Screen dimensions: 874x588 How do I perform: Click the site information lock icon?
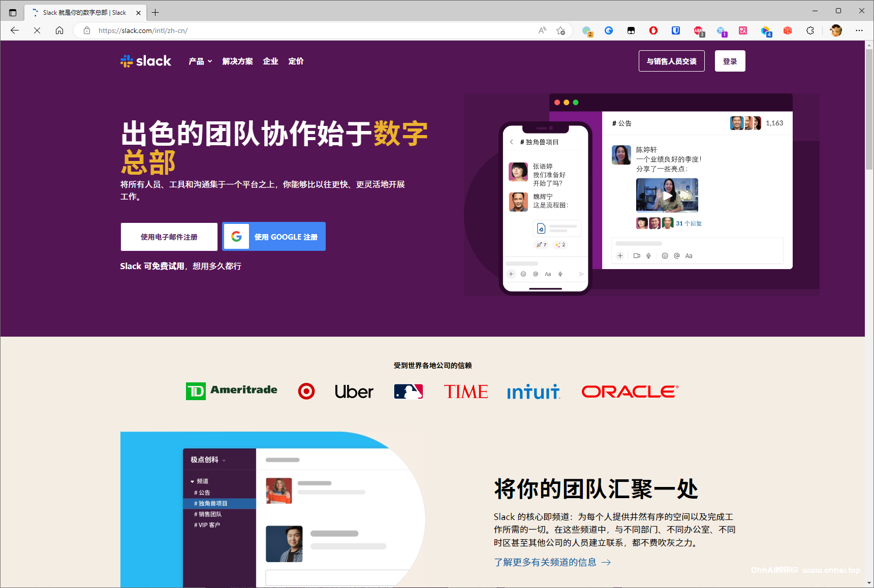pyautogui.click(x=87, y=30)
